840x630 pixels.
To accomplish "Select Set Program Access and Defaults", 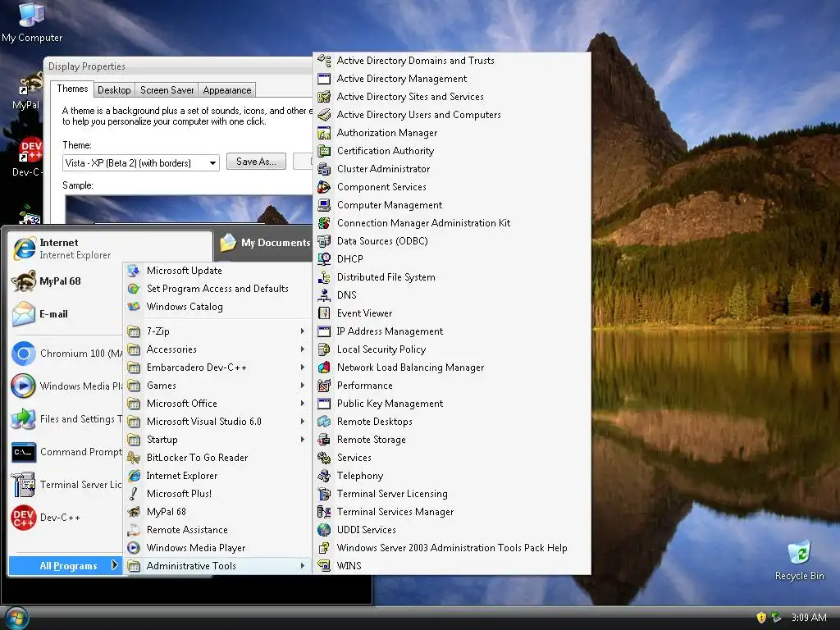I will point(217,288).
